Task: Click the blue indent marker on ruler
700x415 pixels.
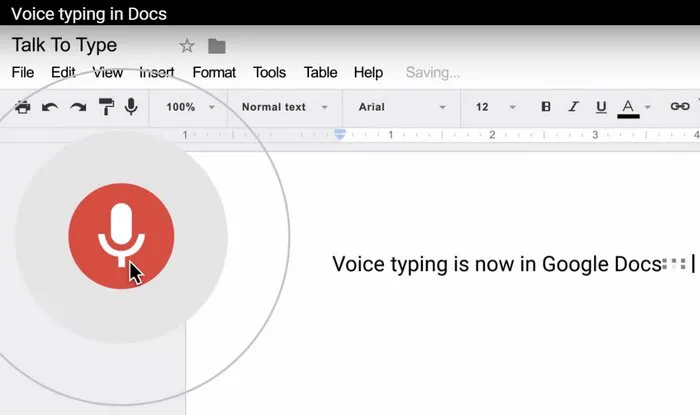Action: (340, 134)
